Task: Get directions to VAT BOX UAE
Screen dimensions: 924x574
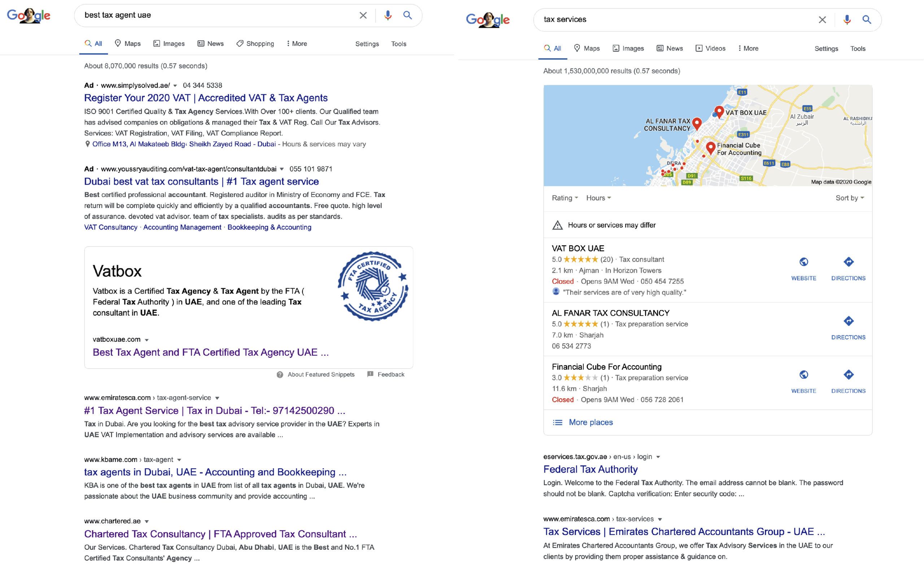Action: pos(849,262)
